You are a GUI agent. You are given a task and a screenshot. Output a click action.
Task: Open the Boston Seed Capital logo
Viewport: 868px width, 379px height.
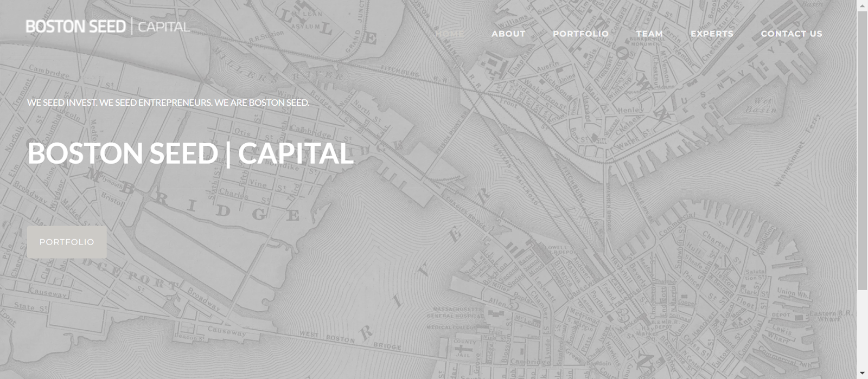click(108, 27)
